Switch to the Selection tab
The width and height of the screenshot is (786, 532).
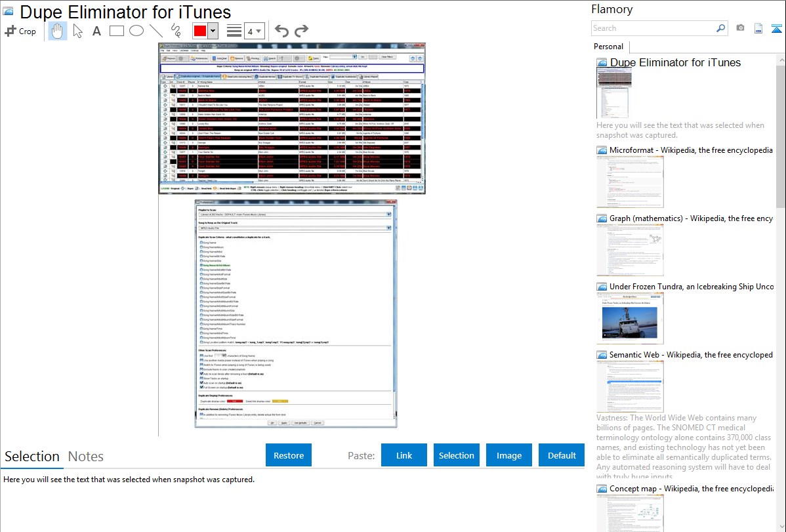[32, 457]
